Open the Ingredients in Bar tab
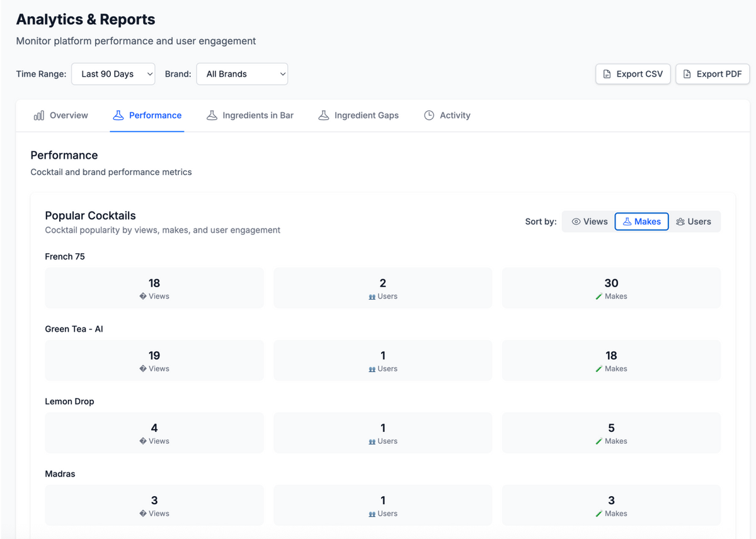 pyautogui.click(x=250, y=115)
